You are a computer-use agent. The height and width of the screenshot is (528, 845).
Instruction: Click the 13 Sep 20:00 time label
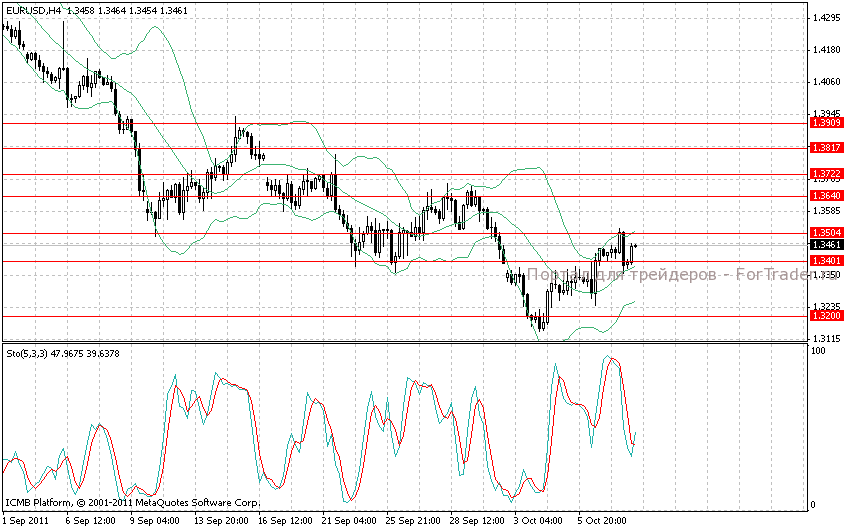coord(220,520)
